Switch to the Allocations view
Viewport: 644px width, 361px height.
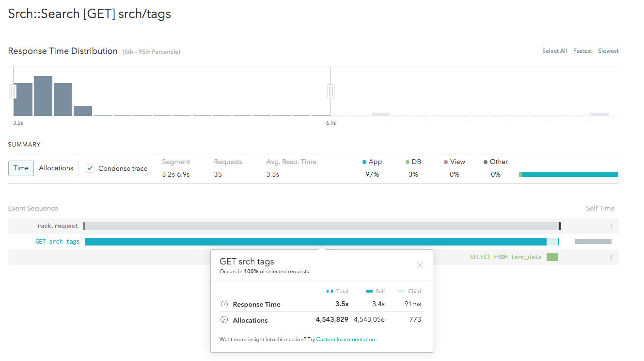[x=56, y=168]
